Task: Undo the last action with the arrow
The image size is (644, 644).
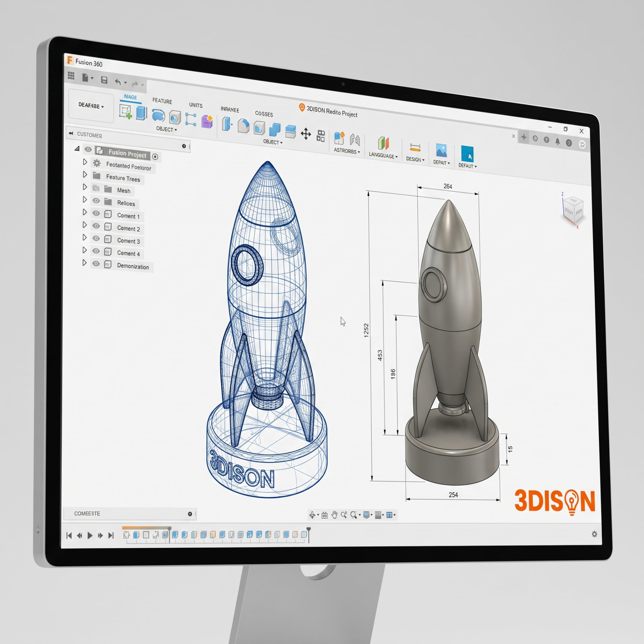Action: coord(118,82)
